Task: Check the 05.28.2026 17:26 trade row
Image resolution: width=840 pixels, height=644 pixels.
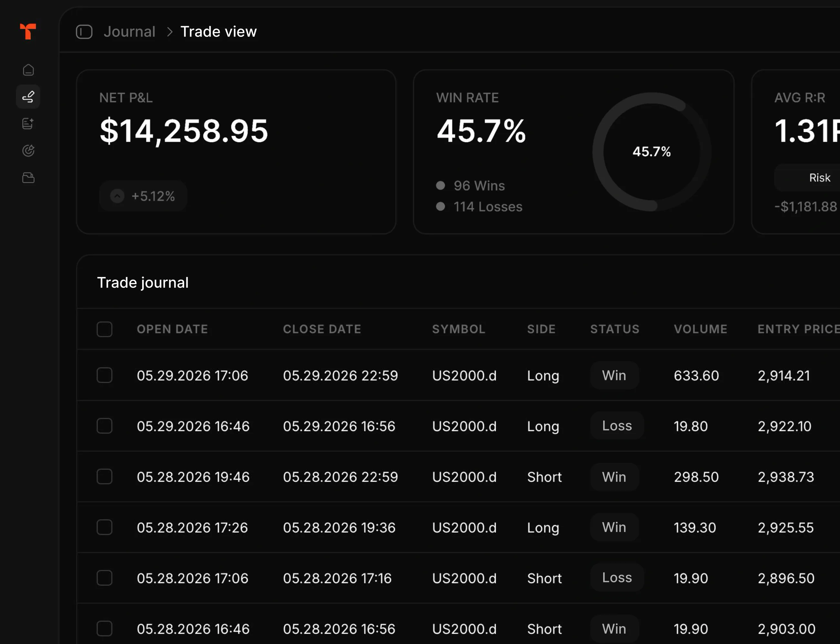Action: pos(105,527)
